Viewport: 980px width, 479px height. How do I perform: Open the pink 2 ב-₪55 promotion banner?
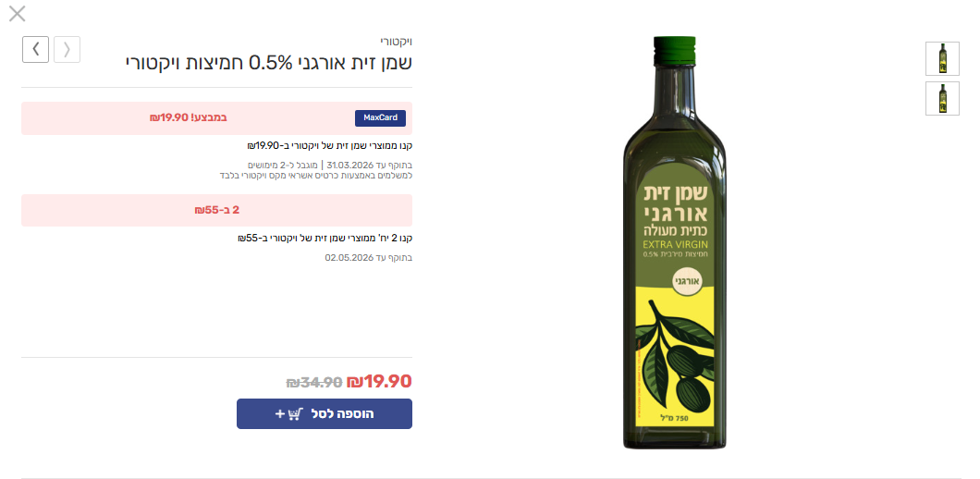pyautogui.click(x=217, y=210)
